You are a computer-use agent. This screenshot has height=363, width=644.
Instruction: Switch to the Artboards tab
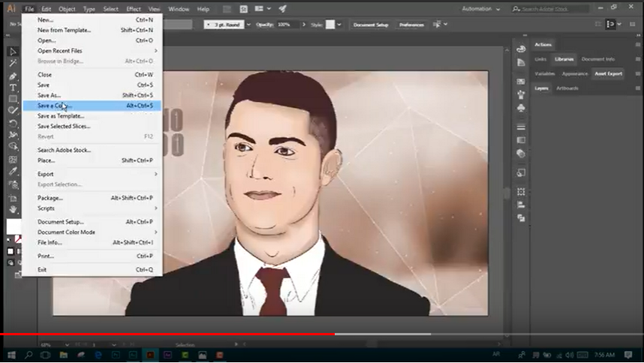[567, 88]
